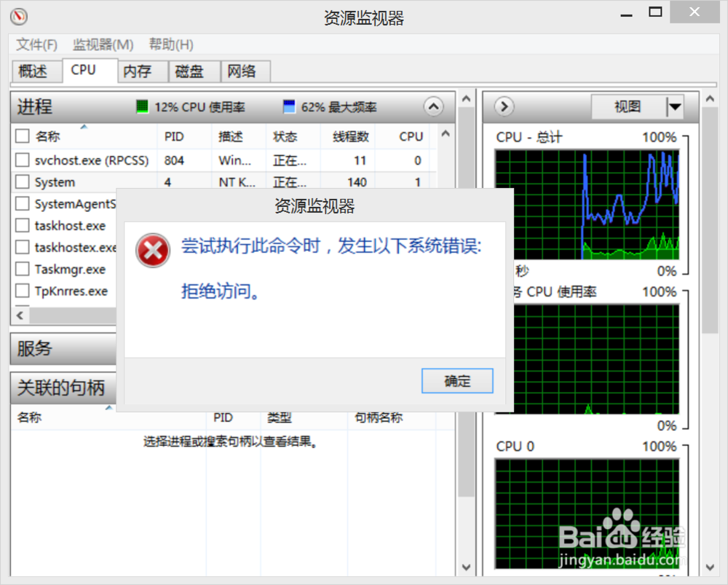Sort handles by 类型 column header
The width and height of the screenshot is (728, 585).
[x=304, y=417]
